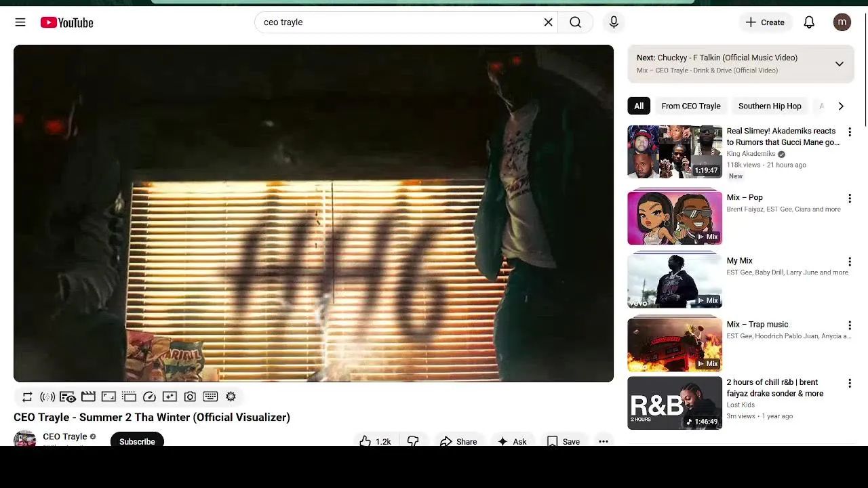This screenshot has height=488, width=868.
Task: Save the video to playlist
Action: coord(564,441)
